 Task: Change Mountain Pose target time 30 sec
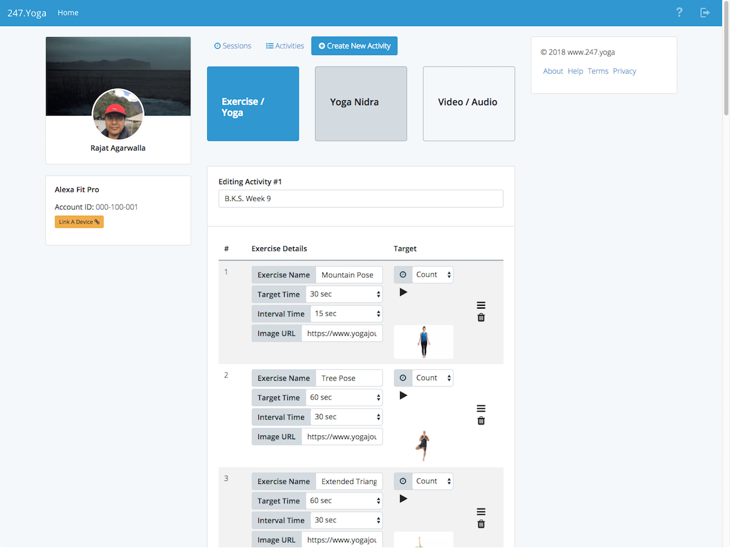[344, 294]
